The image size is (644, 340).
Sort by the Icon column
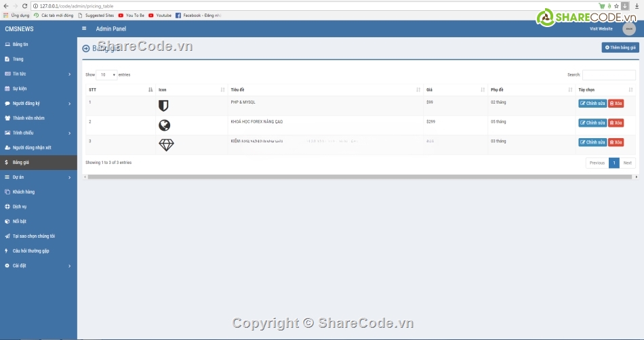(191, 90)
